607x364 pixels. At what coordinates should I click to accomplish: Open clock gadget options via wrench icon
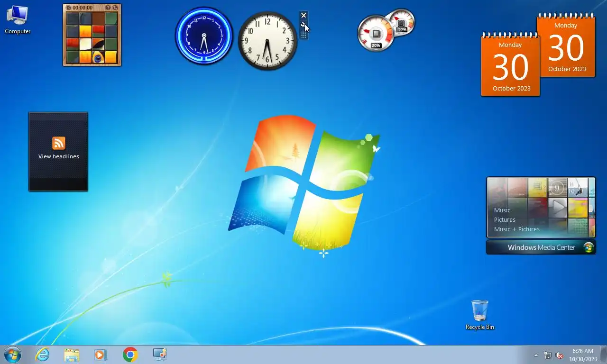point(303,25)
